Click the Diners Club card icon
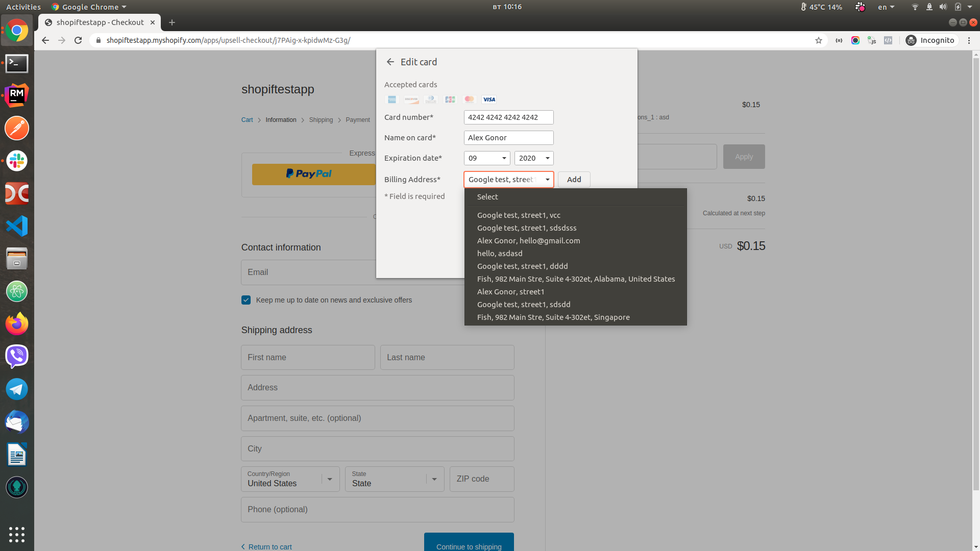 [430, 99]
